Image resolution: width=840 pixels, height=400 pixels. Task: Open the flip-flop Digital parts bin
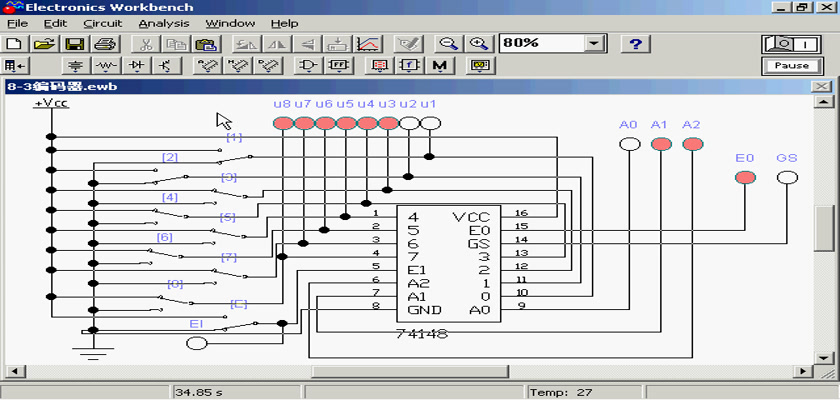point(339,66)
